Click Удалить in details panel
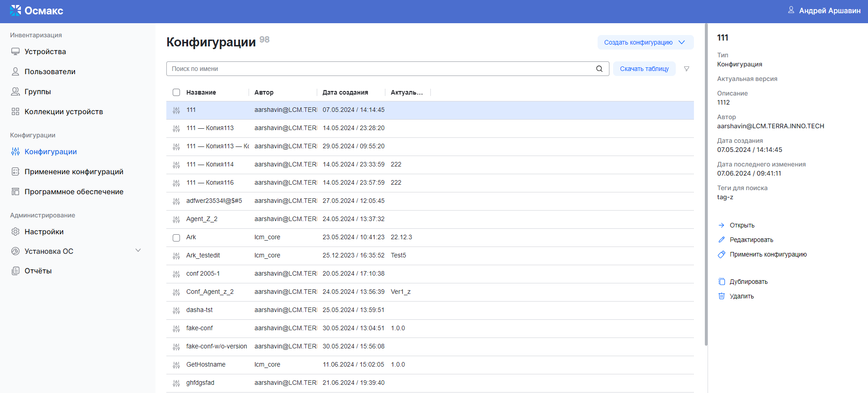 point(742,296)
